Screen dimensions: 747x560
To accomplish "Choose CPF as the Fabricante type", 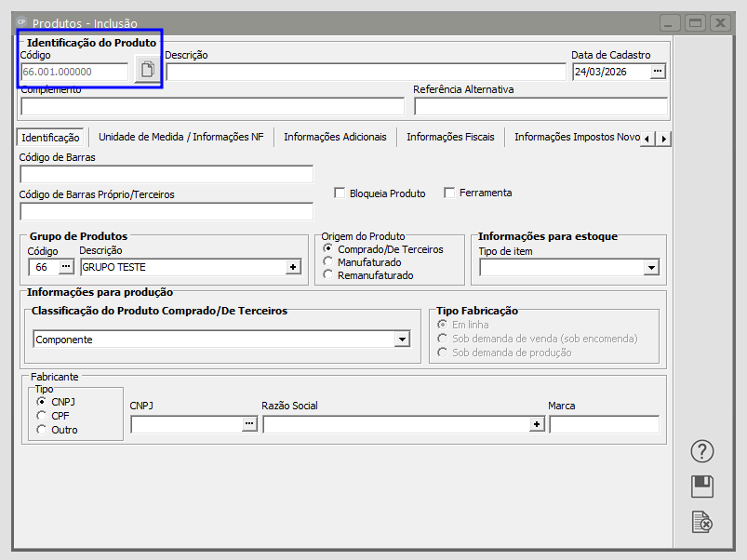I will click(42, 416).
